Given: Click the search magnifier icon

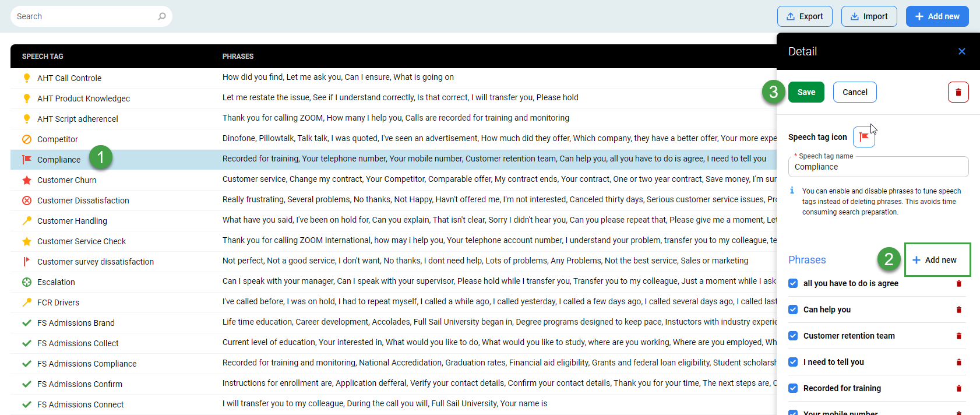Looking at the screenshot, I should point(162,16).
